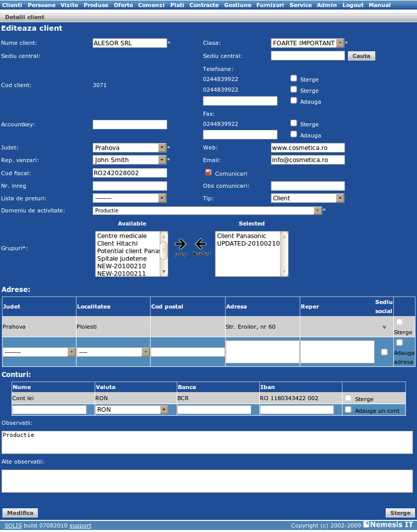
Task: Open the Lista de preturi dropdown
Action: click(x=129, y=198)
